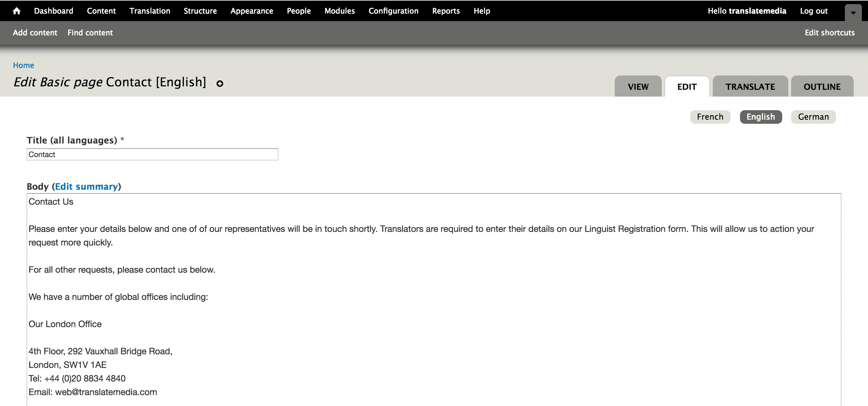This screenshot has width=868, height=406.
Task: Click the Edit summary link
Action: point(86,187)
